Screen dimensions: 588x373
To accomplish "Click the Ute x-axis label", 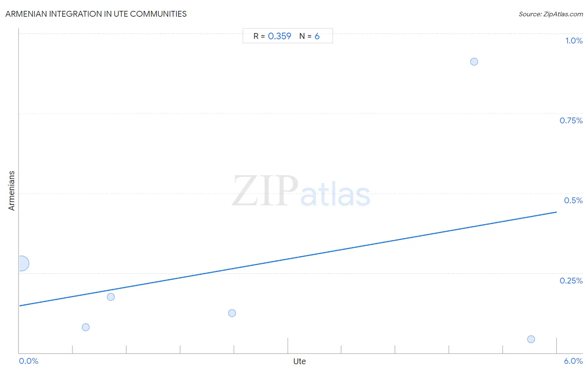I will tap(299, 361).
